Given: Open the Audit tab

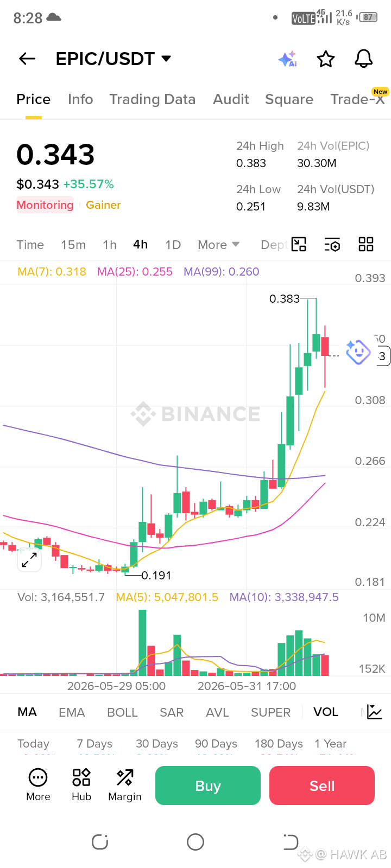Looking at the screenshot, I should tap(231, 99).
